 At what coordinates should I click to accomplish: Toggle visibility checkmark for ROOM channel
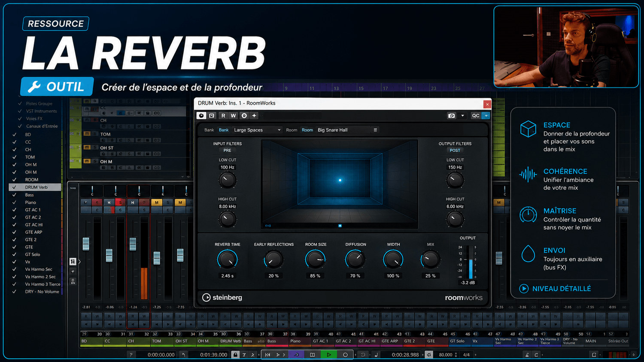(x=14, y=180)
